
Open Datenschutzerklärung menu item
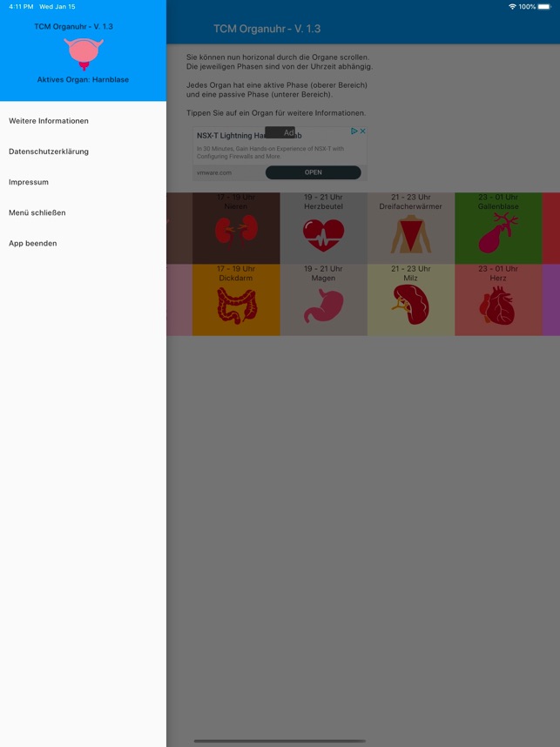[x=49, y=151]
